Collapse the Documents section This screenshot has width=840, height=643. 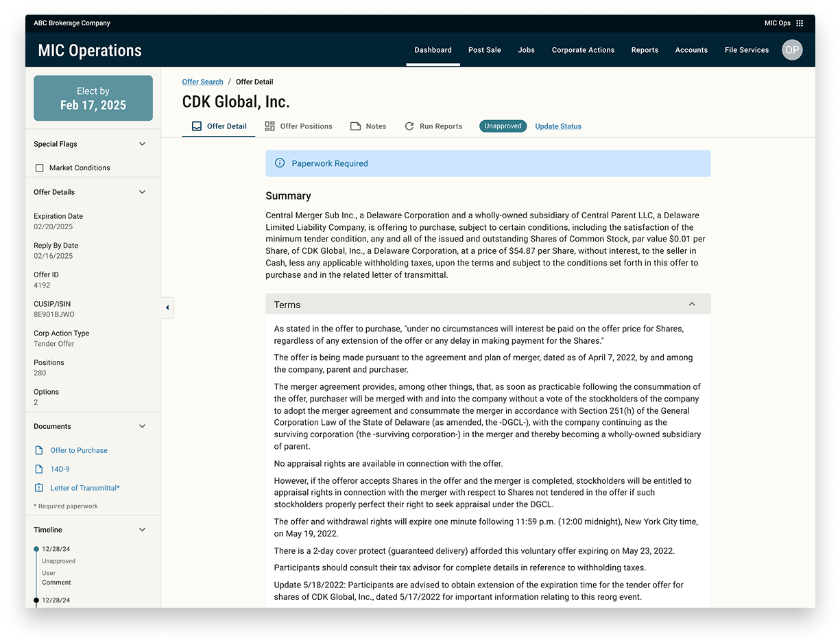point(143,426)
